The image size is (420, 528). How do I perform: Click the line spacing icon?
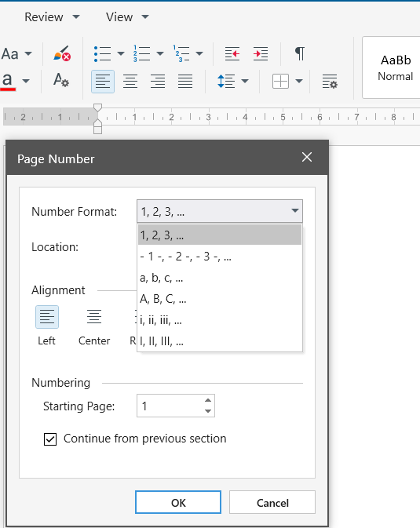(226, 81)
